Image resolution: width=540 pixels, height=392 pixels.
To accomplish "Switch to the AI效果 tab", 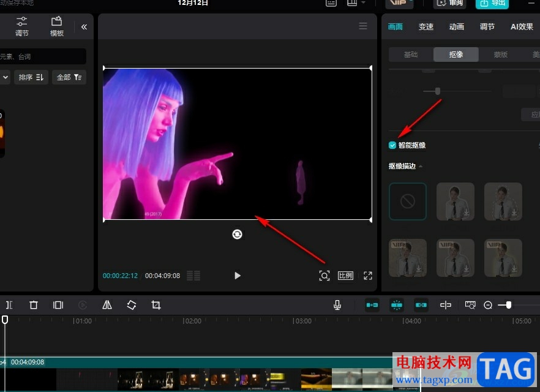I will click(522, 26).
